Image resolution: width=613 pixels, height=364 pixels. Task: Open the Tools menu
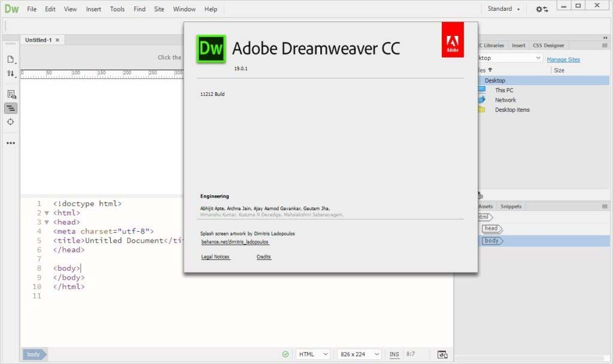[117, 9]
